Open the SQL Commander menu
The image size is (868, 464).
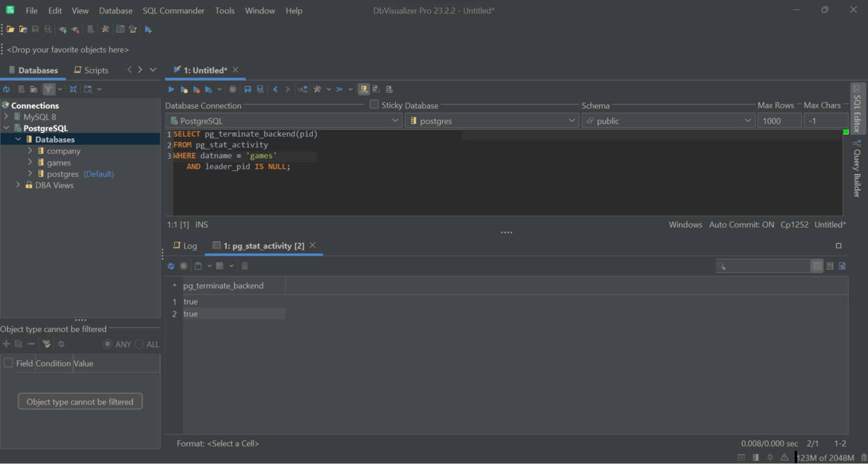pyautogui.click(x=174, y=10)
